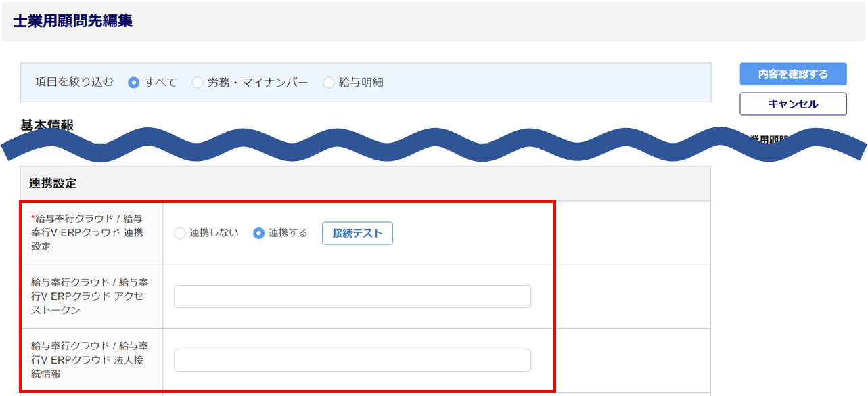Select the すべて filter radio button

pyautogui.click(x=134, y=83)
